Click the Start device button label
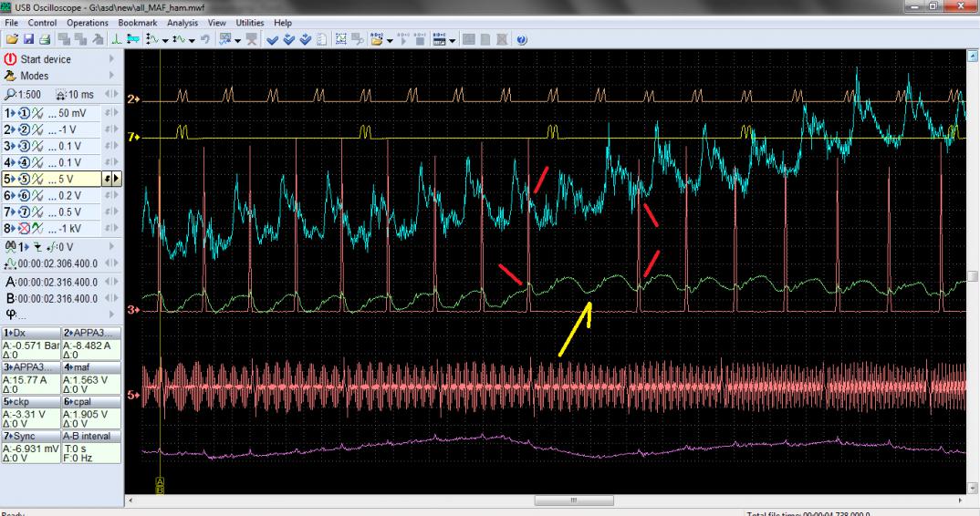The image size is (980, 516). (x=46, y=59)
